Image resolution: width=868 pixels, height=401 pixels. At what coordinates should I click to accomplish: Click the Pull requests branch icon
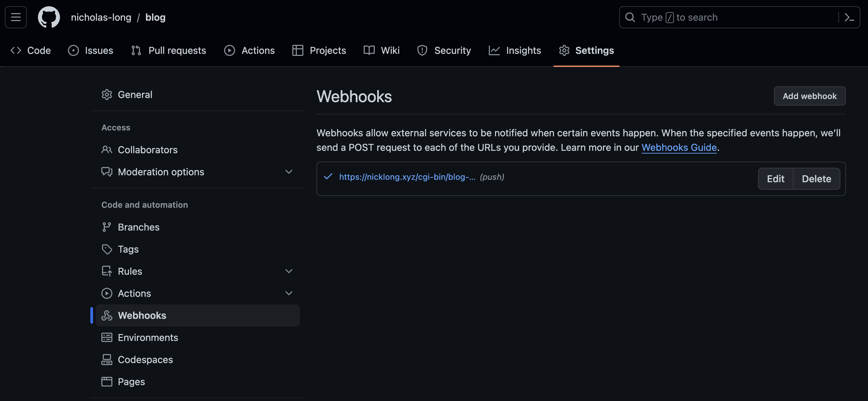(x=136, y=50)
